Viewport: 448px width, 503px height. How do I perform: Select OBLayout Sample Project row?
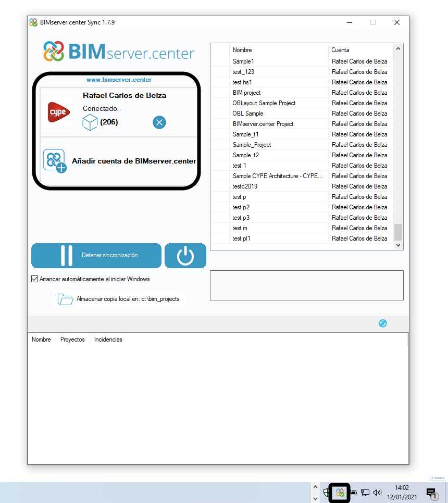pos(302,103)
